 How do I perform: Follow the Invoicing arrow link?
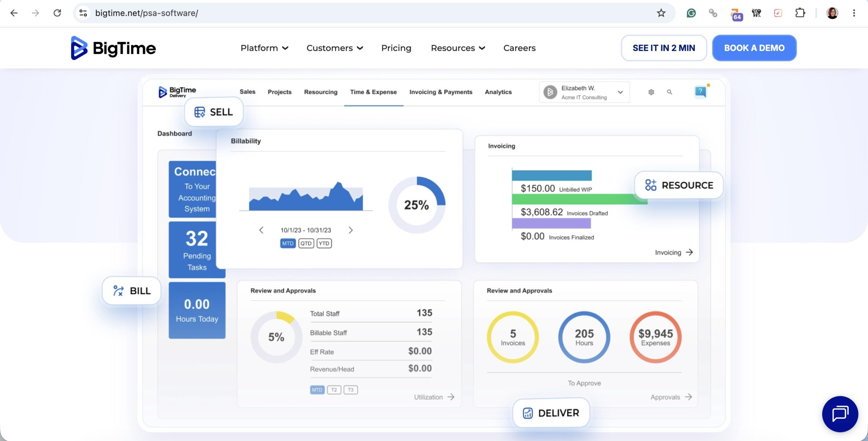pyautogui.click(x=674, y=252)
